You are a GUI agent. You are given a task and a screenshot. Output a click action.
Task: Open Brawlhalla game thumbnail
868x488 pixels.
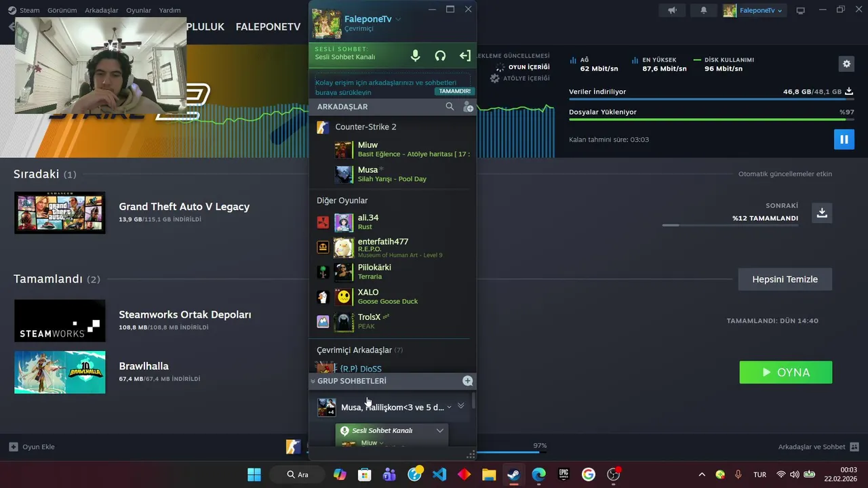pos(60,372)
